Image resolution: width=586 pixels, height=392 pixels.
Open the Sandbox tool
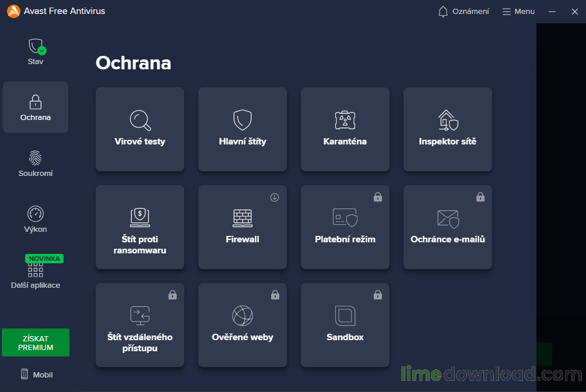point(345,325)
